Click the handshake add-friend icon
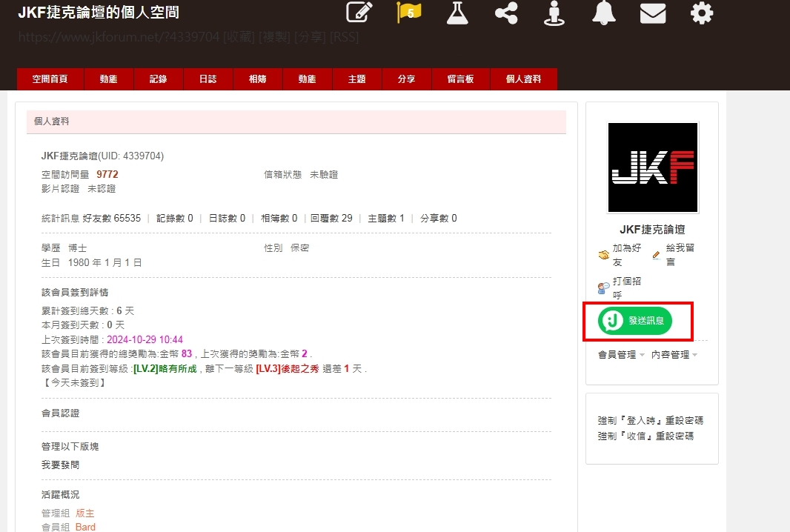 click(x=603, y=255)
